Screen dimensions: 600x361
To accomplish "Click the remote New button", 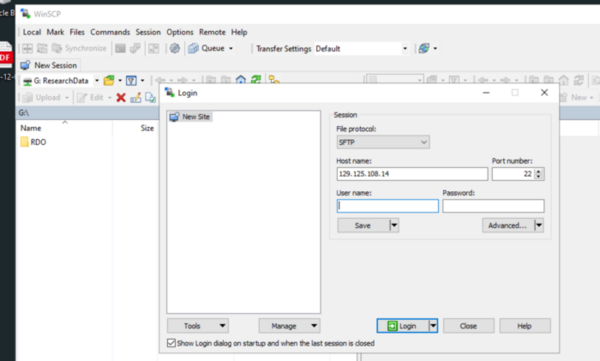I will click(x=577, y=97).
